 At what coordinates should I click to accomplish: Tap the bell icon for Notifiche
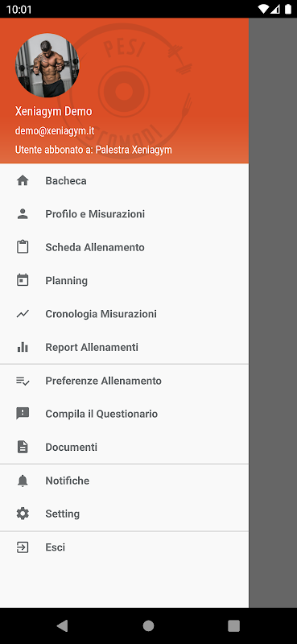(23, 481)
